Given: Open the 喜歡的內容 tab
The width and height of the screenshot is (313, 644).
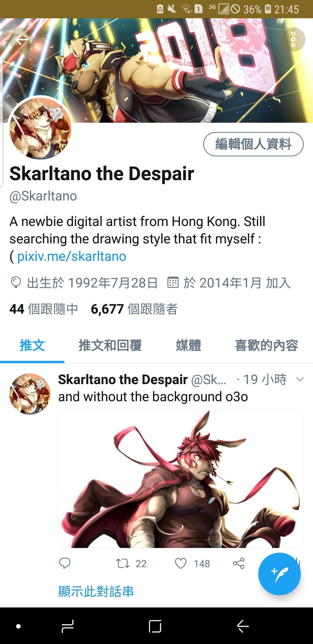Looking at the screenshot, I should [266, 345].
